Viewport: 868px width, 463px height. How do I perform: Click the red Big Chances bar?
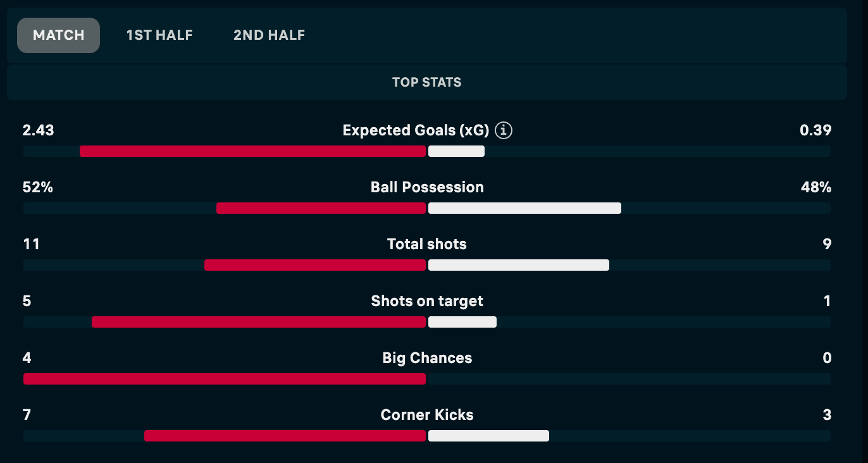click(x=225, y=378)
